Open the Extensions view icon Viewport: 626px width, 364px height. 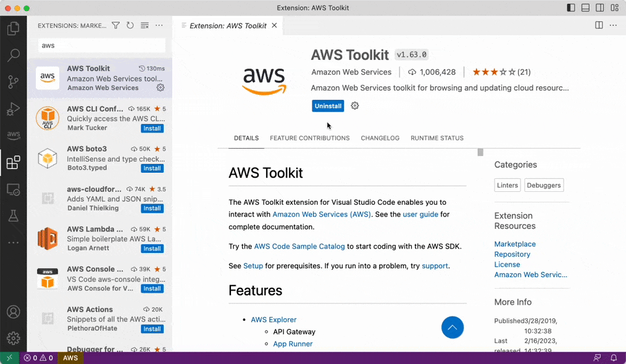13,162
